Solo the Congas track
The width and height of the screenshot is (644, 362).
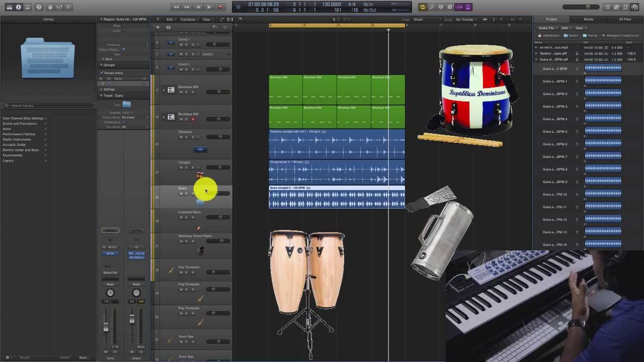(x=186, y=167)
